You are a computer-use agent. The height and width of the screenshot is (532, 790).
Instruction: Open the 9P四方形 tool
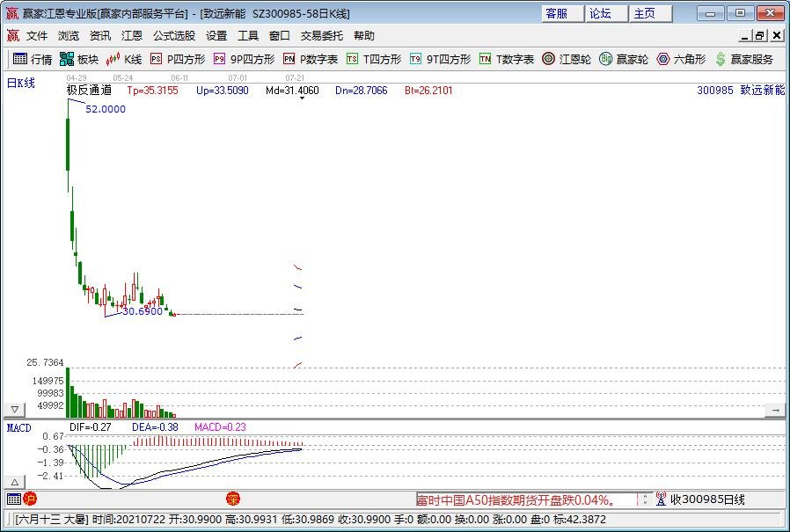pyautogui.click(x=245, y=60)
